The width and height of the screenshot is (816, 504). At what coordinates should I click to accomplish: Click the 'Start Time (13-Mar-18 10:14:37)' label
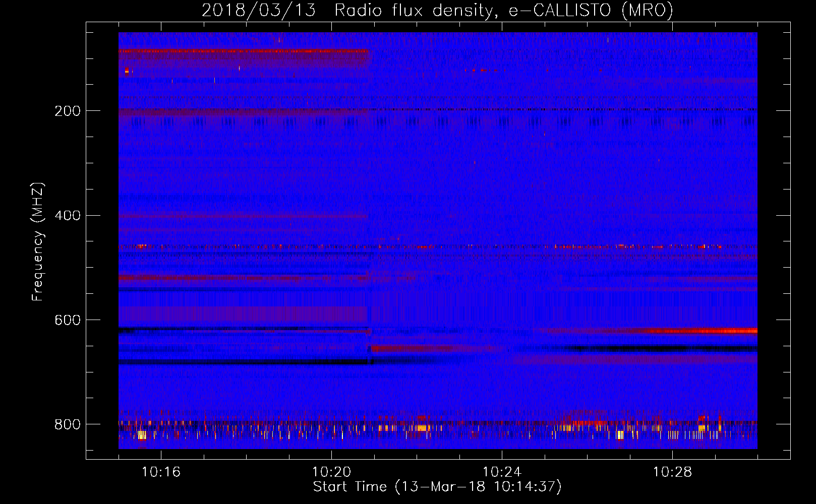[x=437, y=487]
